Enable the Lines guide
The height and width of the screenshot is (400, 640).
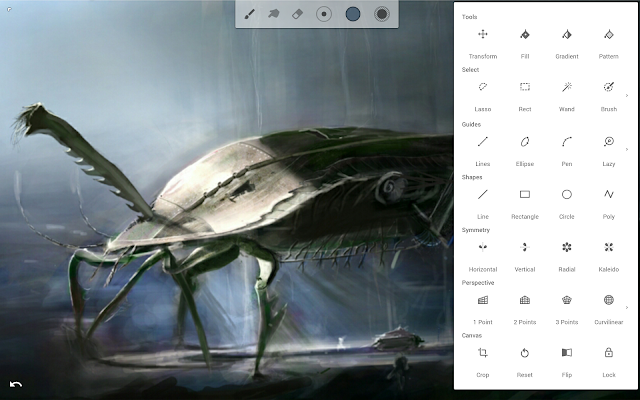[483, 142]
